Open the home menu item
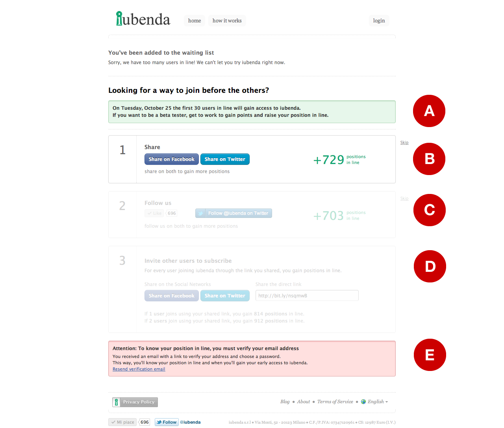The height and width of the screenshot is (428, 504). pos(195,20)
